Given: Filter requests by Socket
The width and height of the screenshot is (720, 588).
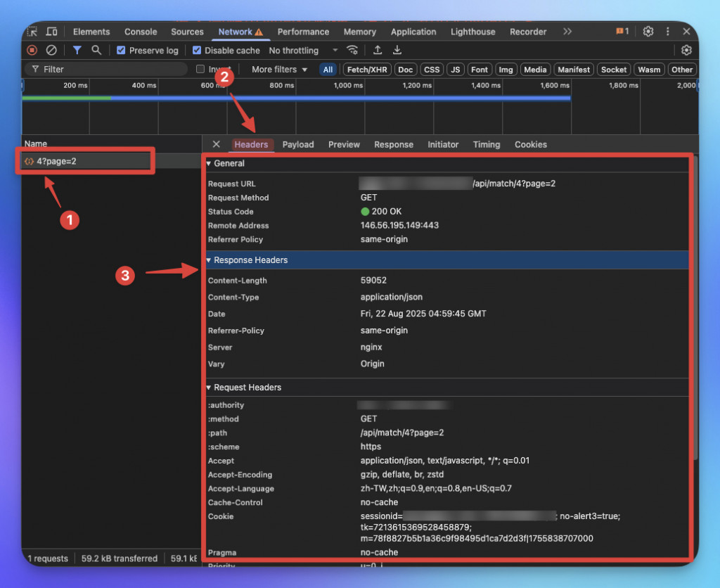Looking at the screenshot, I should (613, 70).
